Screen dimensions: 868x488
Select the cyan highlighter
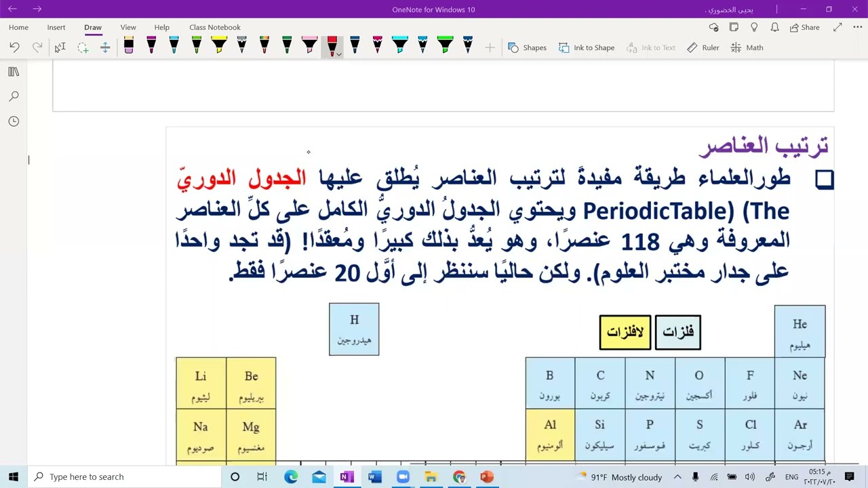pos(400,46)
